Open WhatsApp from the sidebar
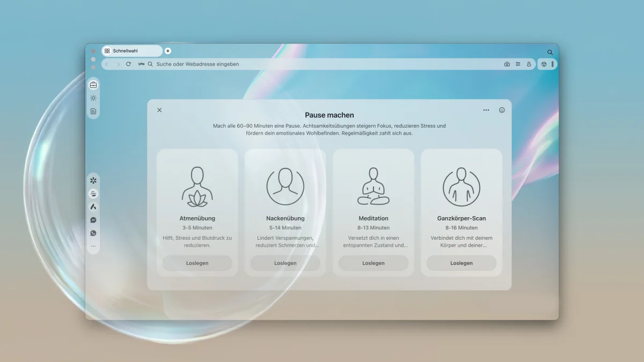The image size is (644, 362). point(93,233)
